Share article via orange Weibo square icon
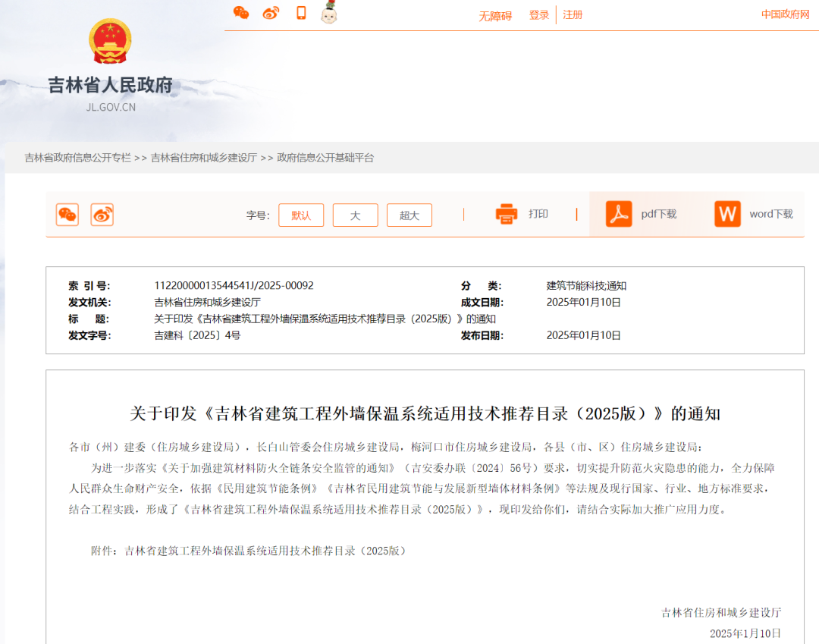The width and height of the screenshot is (819, 644). point(102,215)
